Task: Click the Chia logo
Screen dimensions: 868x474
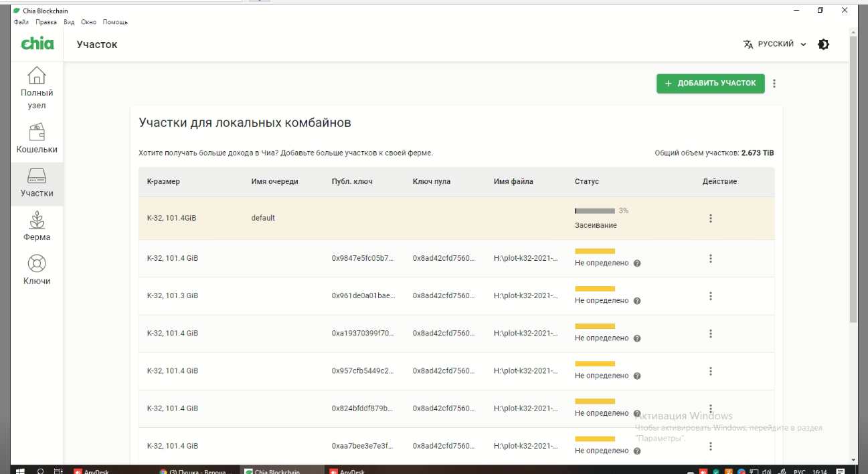Action: click(37, 44)
